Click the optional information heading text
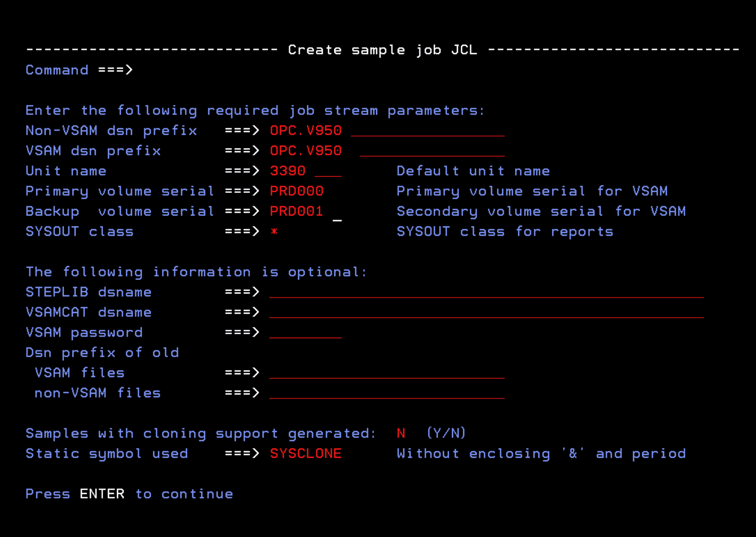The image size is (756, 537). (196, 272)
